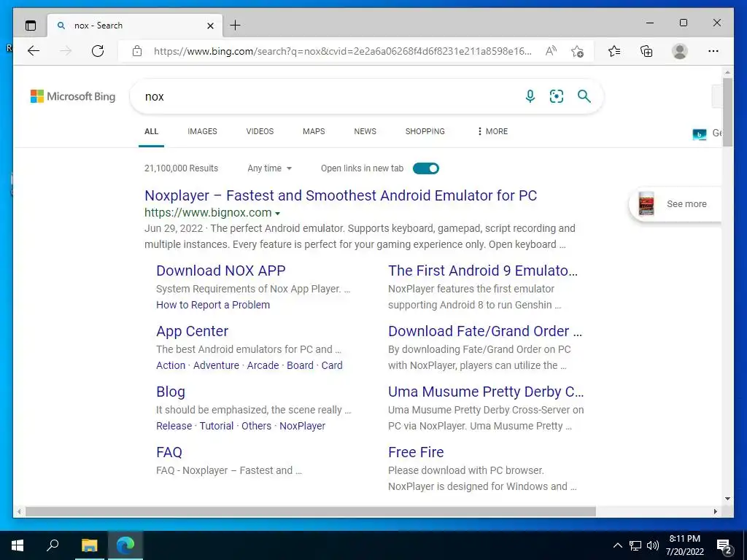Screen dimensions: 747x560
Task: Open the Card category link
Action: click(x=332, y=365)
